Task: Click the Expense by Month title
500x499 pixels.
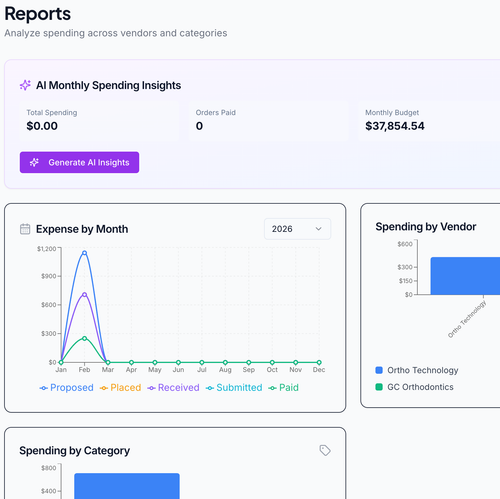Action: click(x=82, y=229)
